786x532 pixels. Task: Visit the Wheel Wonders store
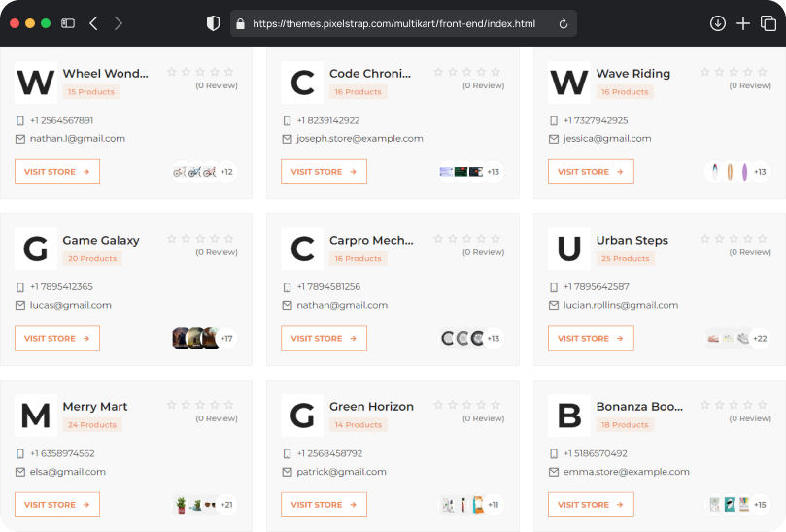click(x=57, y=172)
